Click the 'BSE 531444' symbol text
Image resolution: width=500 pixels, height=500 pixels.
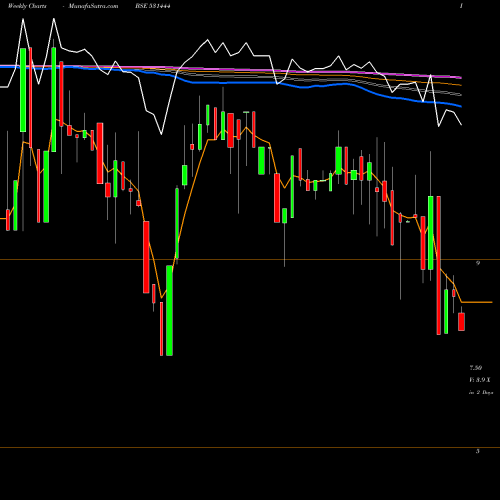(153, 6)
